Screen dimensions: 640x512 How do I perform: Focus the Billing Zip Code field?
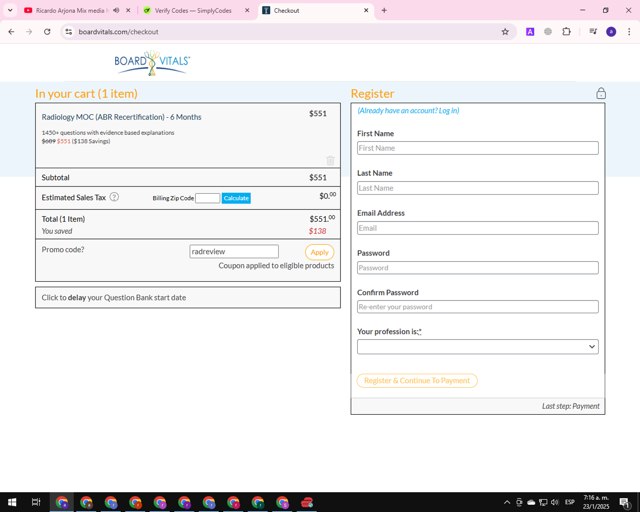[x=207, y=198]
